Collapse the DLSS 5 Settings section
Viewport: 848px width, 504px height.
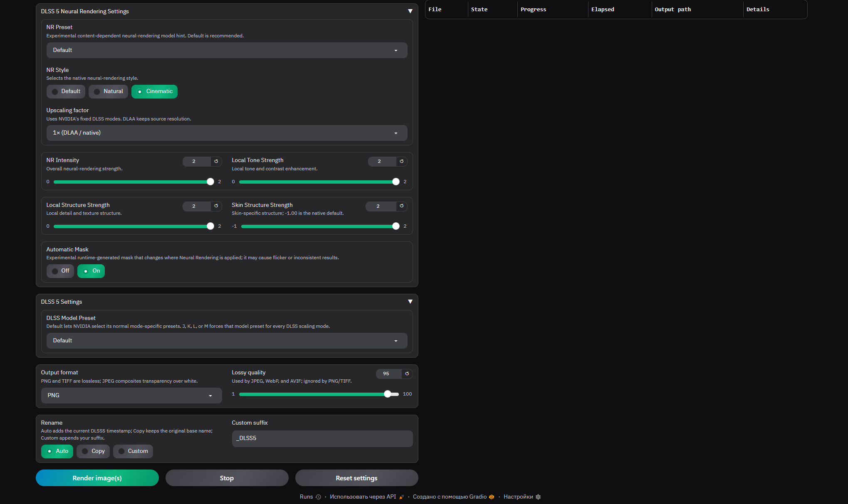tap(410, 302)
